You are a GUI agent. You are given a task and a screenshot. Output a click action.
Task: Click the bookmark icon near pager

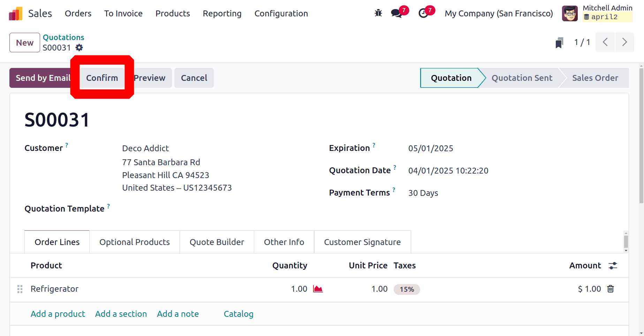559,43
